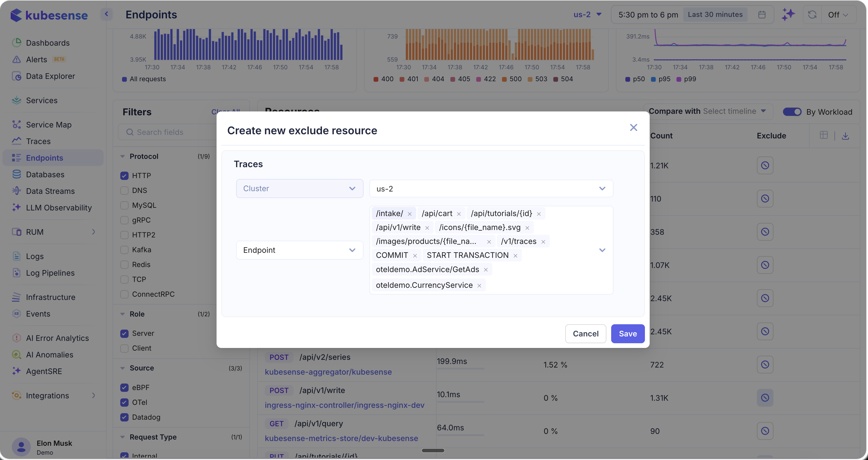This screenshot has width=868, height=460.
Task: Remove the /v1/traces endpoint tag
Action: [x=543, y=242]
